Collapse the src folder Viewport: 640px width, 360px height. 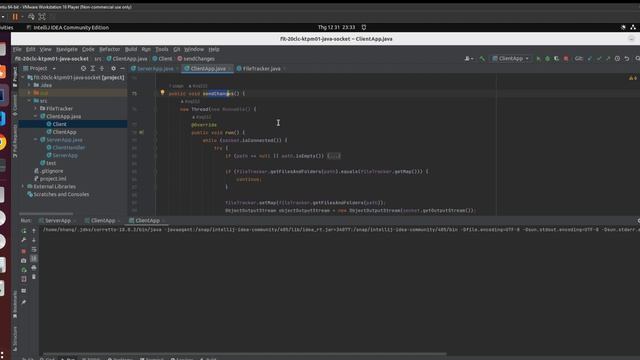29,100
